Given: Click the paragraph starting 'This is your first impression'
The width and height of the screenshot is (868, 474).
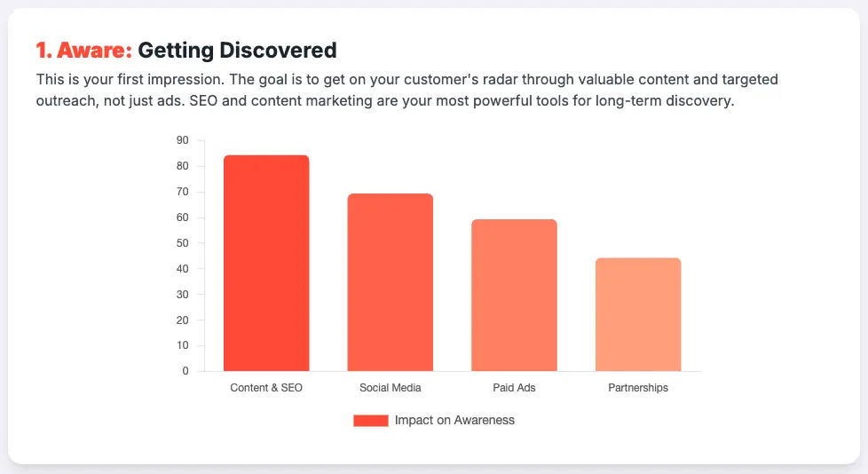Looking at the screenshot, I should (x=406, y=91).
